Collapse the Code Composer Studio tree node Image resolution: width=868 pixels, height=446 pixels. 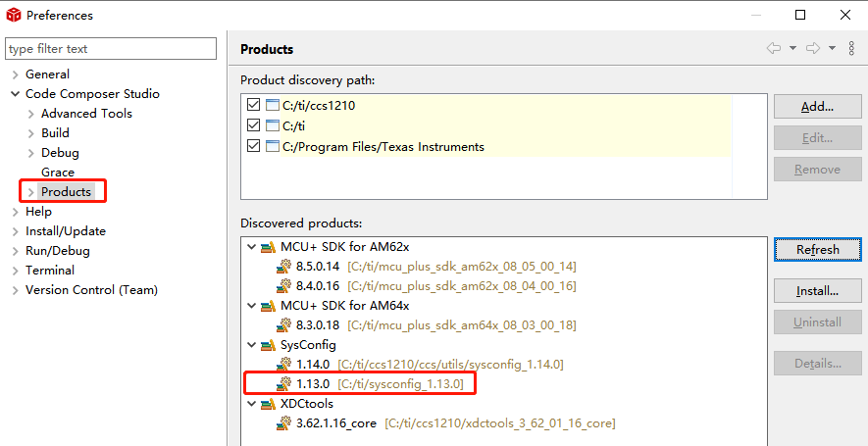click(15, 94)
